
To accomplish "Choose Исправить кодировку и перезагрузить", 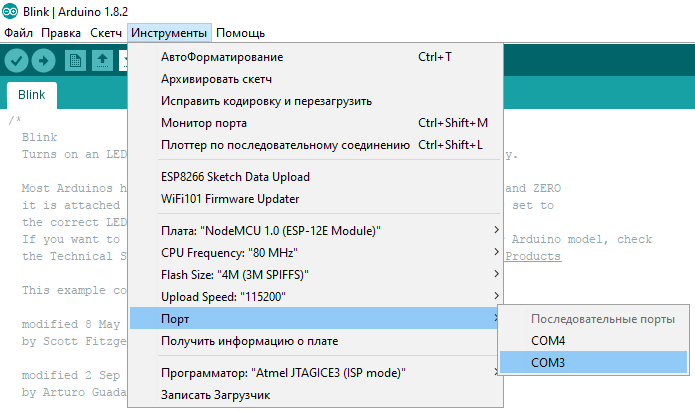I will tap(316, 101).
